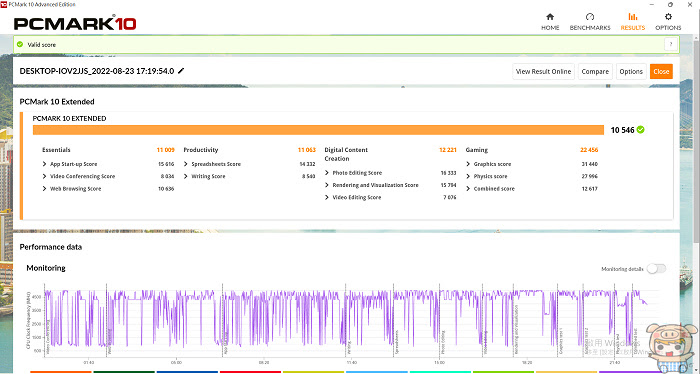Click Gaming score 22 456
The image size is (700, 374).
tap(589, 150)
